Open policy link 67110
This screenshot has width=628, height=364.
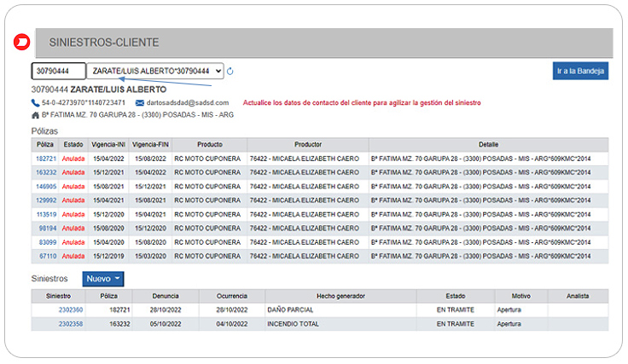tap(47, 256)
